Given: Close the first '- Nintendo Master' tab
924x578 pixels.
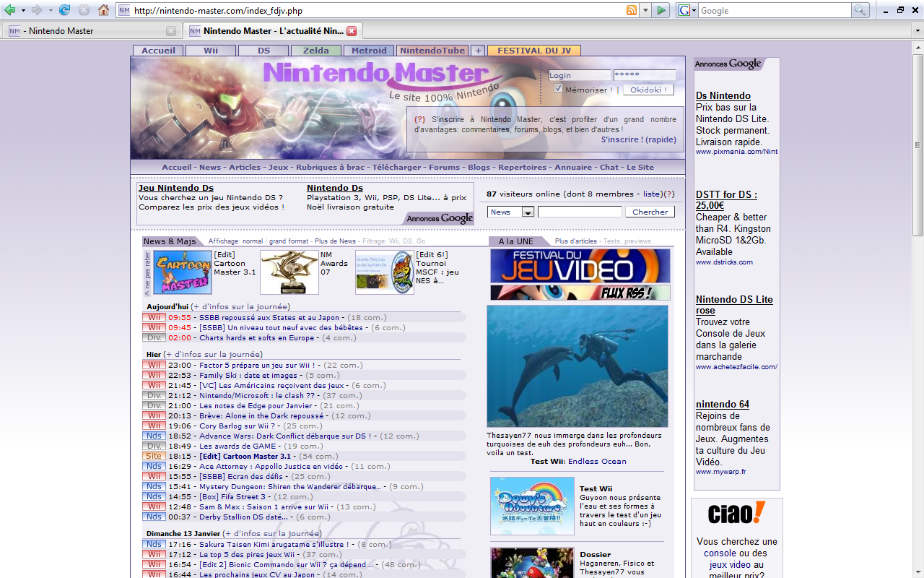Looking at the screenshot, I should (171, 31).
